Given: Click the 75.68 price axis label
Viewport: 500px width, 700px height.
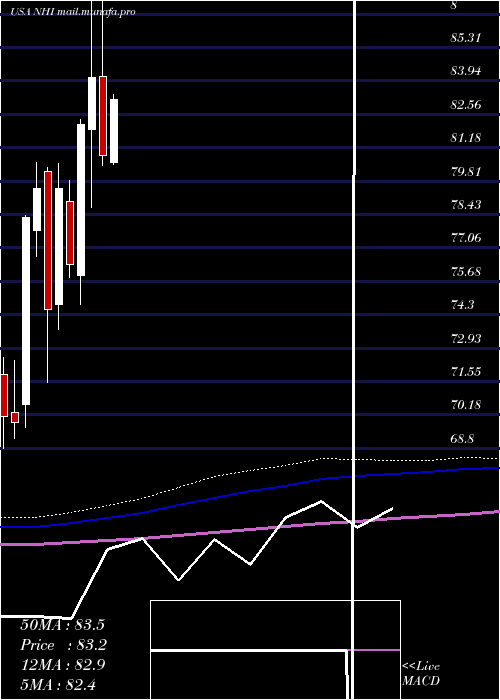Looking at the screenshot, I should (466, 271).
